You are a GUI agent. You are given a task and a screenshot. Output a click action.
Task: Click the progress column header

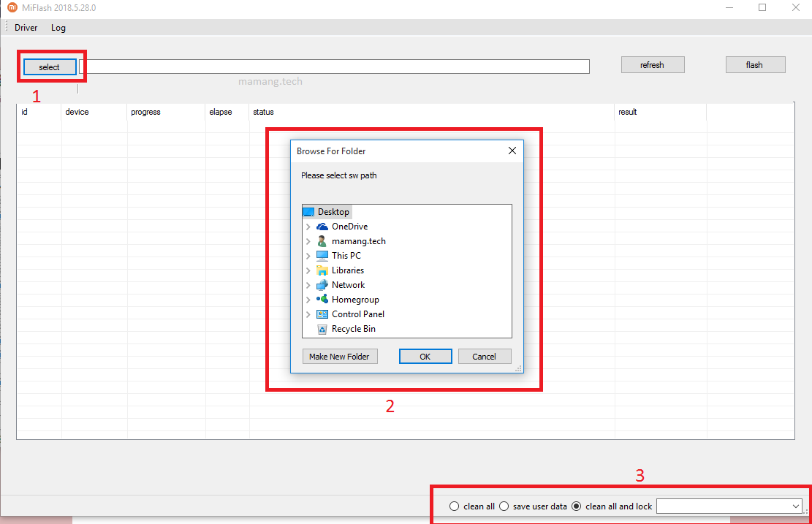pos(166,112)
